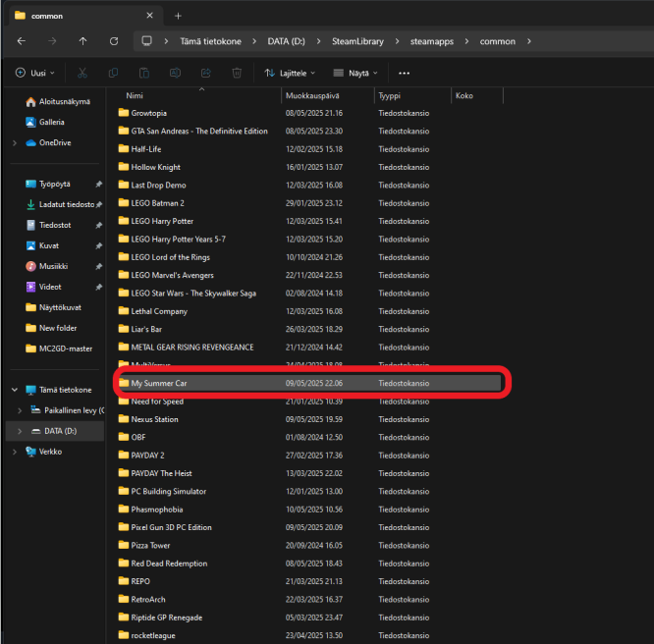Select the My Summer Car folder
The height and width of the screenshot is (644, 654).
tap(309, 383)
